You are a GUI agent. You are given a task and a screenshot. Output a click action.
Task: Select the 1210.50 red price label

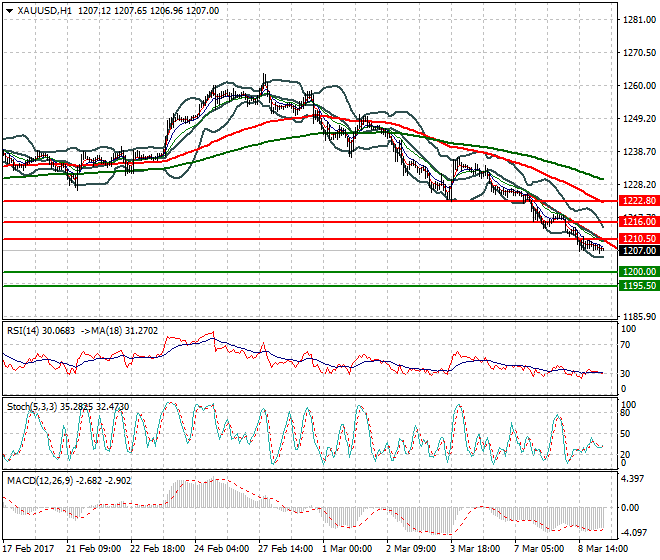(x=639, y=239)
